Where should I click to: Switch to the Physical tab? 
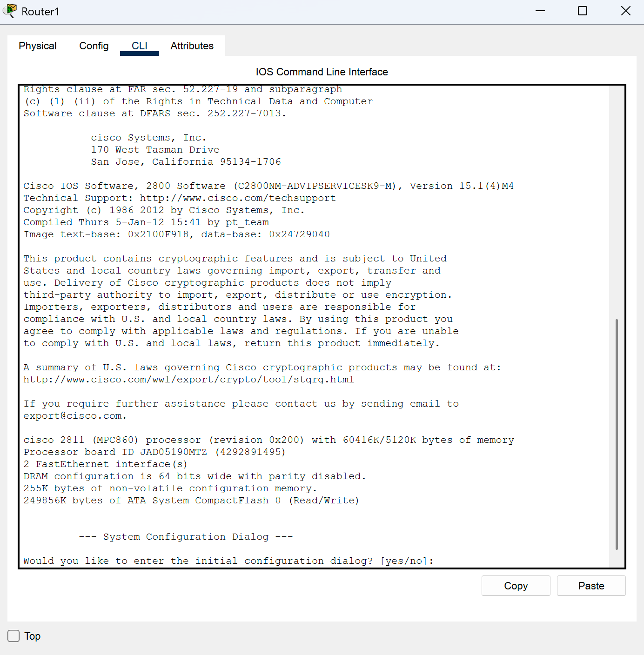click(x=38, y=46)
